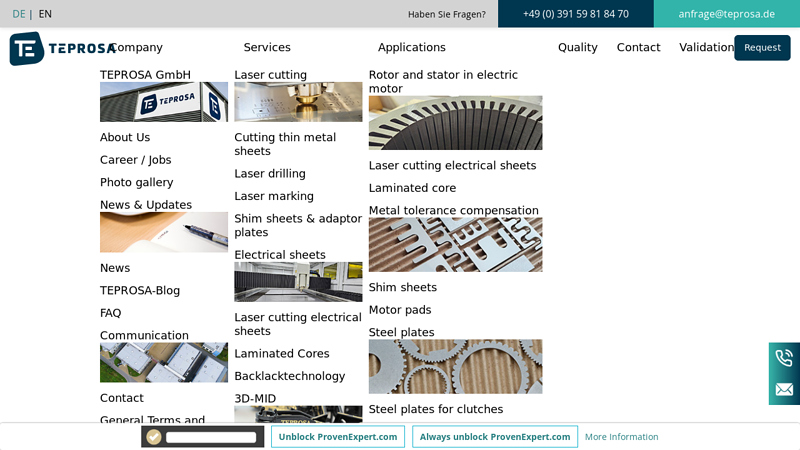The width and height of the screenshot is (800, 450).
Task: Open Laminated core
Action: click(412, 188)
